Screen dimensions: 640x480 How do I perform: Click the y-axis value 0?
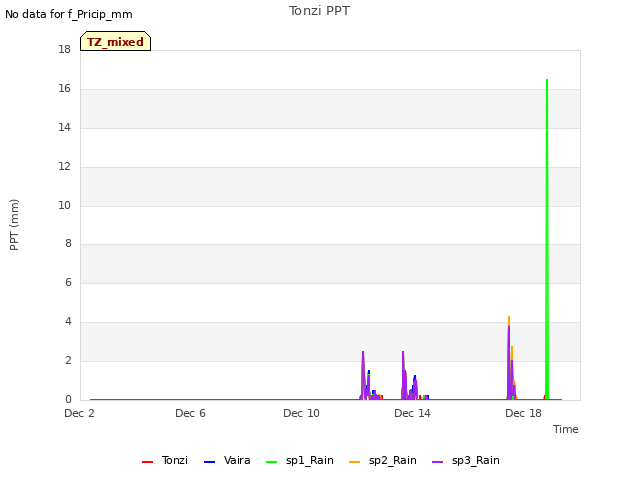68,399
